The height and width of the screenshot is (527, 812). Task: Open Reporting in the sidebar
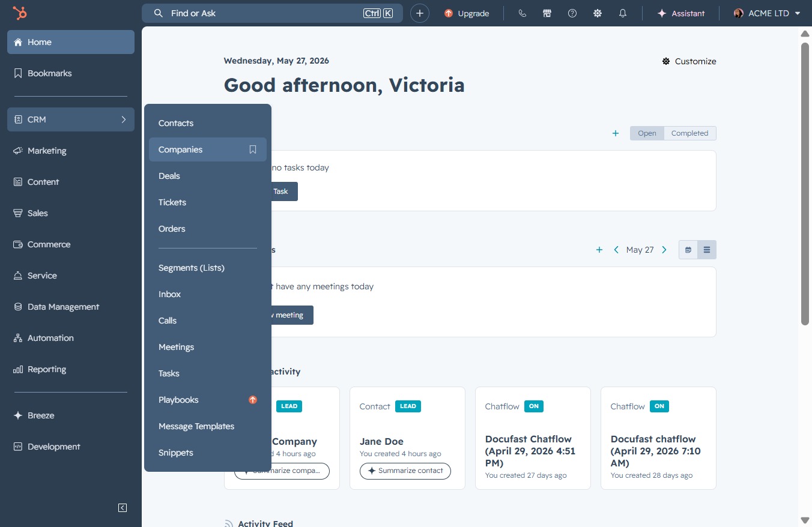click(71, 369)
